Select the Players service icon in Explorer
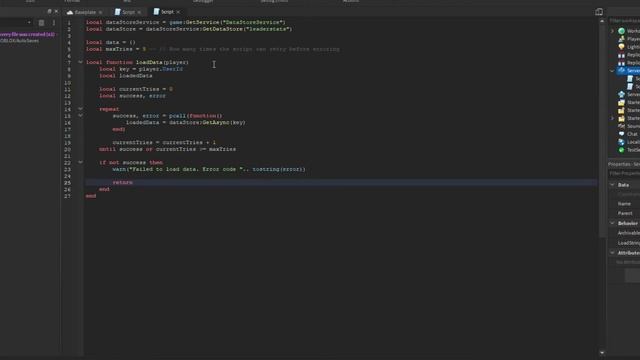The width and height of the screenshot is (640, 360). pos(621,39)
